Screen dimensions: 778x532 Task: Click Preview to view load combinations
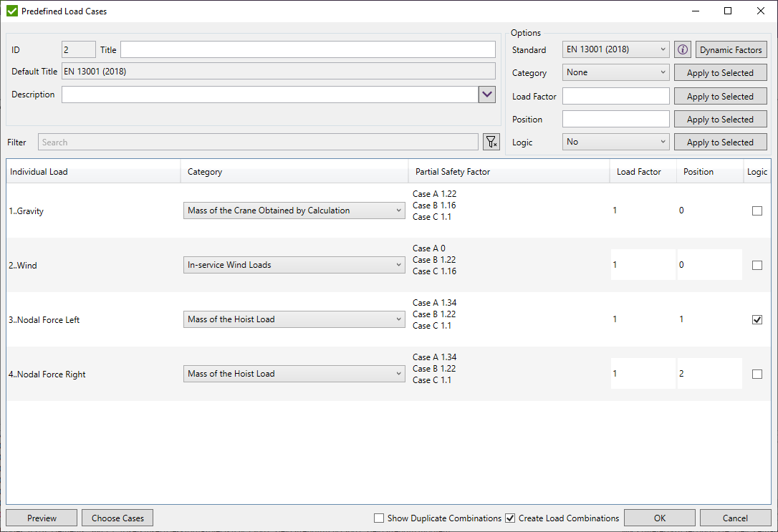[x=41, y=517]
